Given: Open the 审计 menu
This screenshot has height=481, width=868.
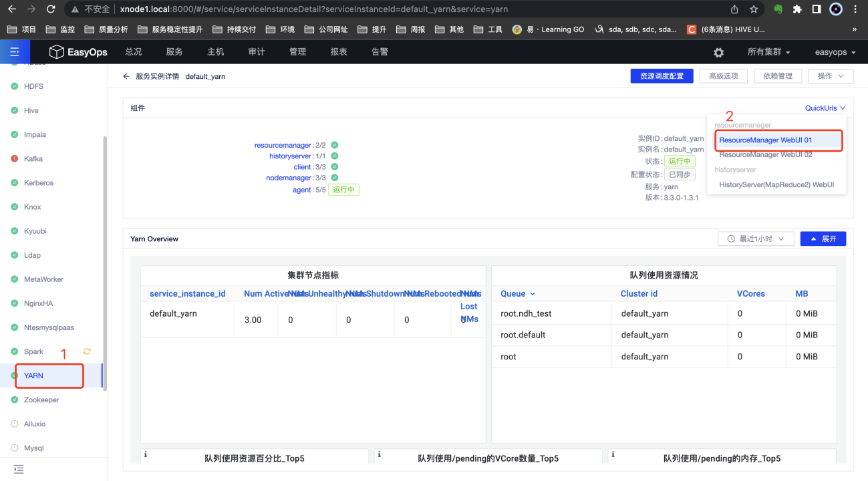Looking at the screenshot, I should tap(257, 52).
